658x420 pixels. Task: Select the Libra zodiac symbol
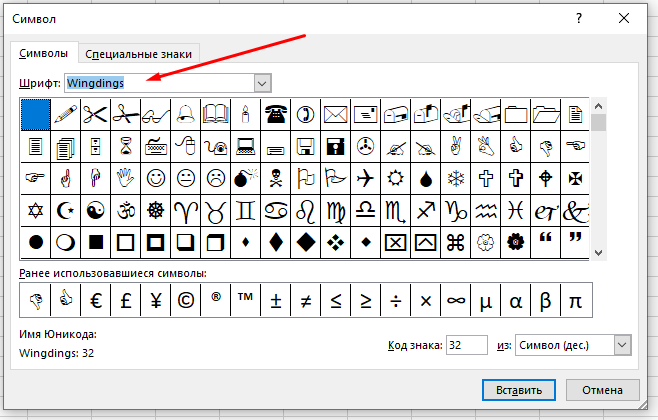[366, 210]
